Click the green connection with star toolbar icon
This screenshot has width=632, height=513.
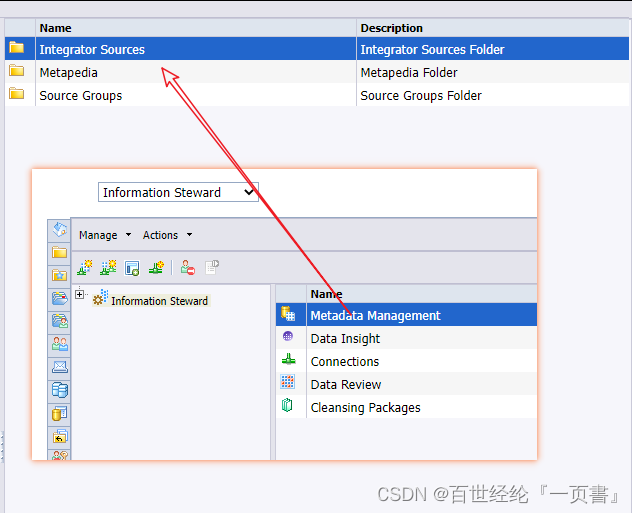pyautogui.click(x=156, y=268)
